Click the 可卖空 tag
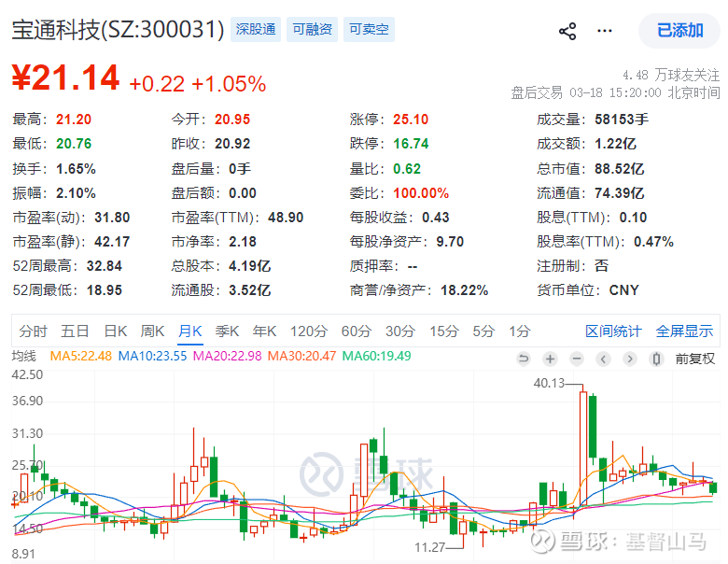 369,29
